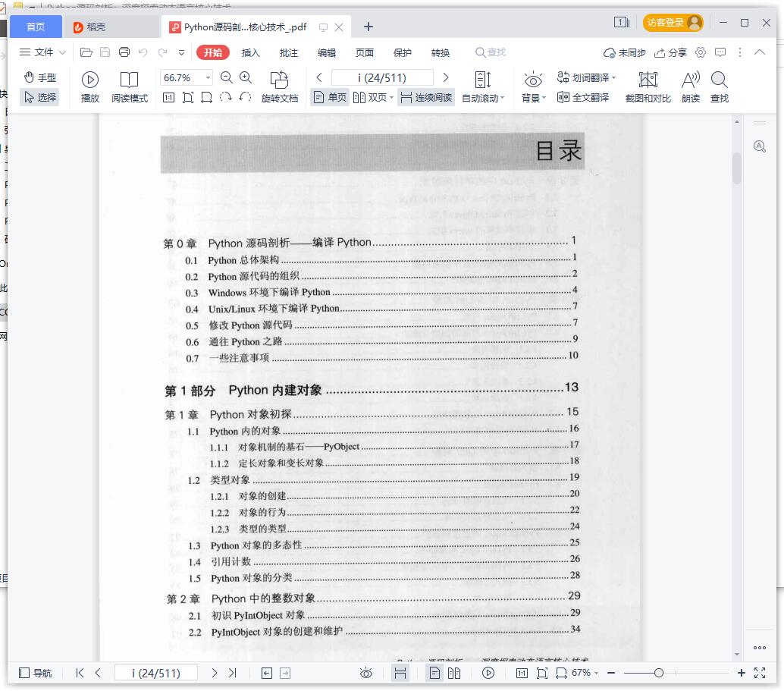Image resolution: width=784 pixels, height=691 pixels.
Task: Fit width icon in ribbon
Action: click(x=206, y=98)
